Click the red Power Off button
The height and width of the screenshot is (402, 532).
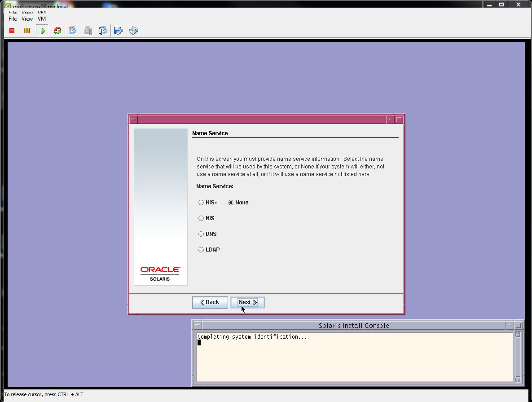(x=12, y=31)
